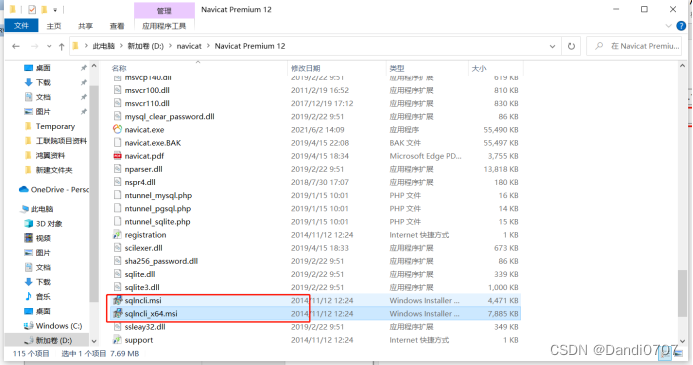Open 新建文件夹 in the sidebar
This screenshot has width=693, height=365.
coord(53,170)
